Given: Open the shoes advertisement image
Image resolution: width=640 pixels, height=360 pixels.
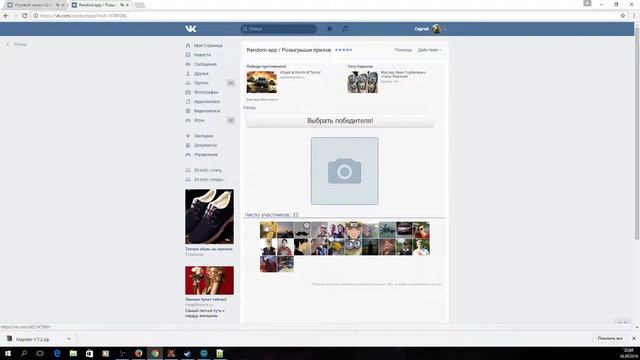Looking at the screenshot, I should tap(209, 216).
